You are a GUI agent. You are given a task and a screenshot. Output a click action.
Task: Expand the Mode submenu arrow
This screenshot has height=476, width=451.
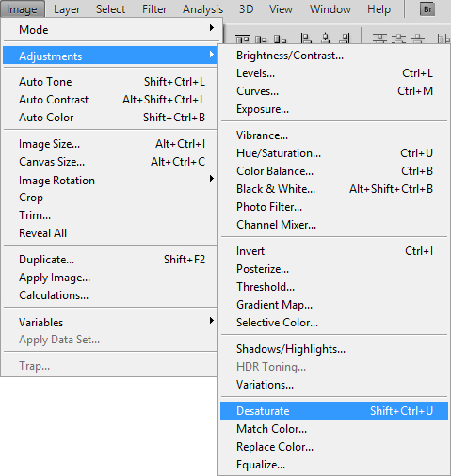pyautogui.click(x=212, y=28)
